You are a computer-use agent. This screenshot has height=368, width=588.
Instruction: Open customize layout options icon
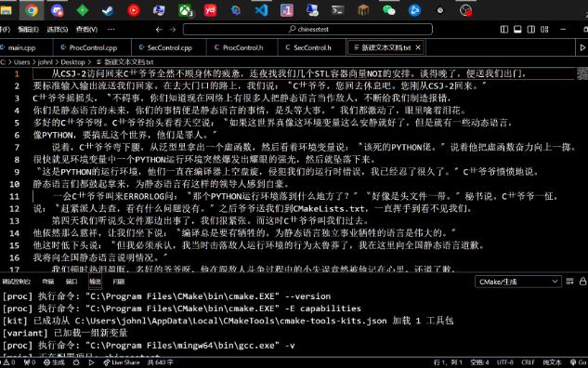click(x=544, y=29)
